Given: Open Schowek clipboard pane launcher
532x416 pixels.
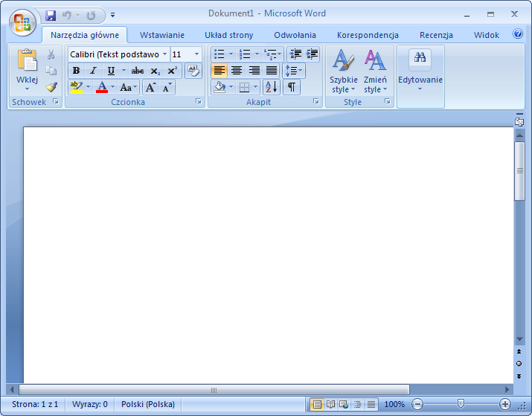Looking at the screenshot, I should [55, 101].
